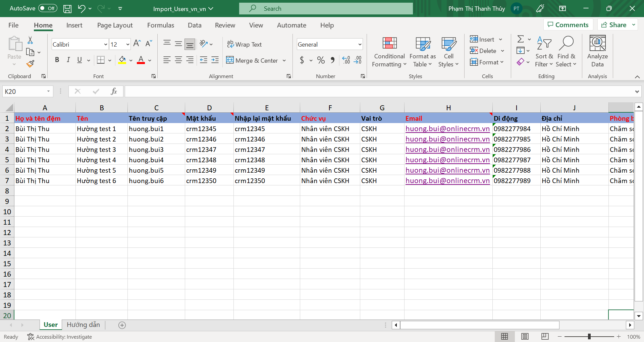Toggle Wrap Text for the selection

[x=245, y=44]
